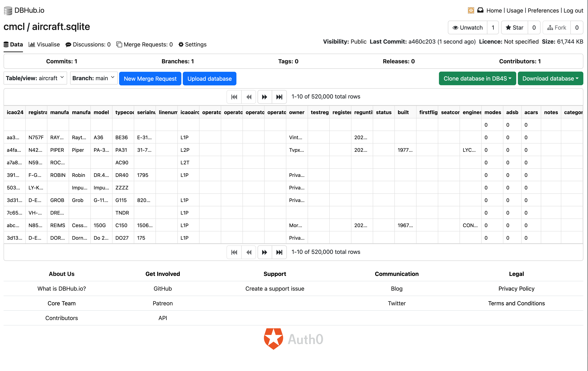Go to first page in top pager
Image resolution: width=588 pixels, height=371 pixels.
(234, 97)
